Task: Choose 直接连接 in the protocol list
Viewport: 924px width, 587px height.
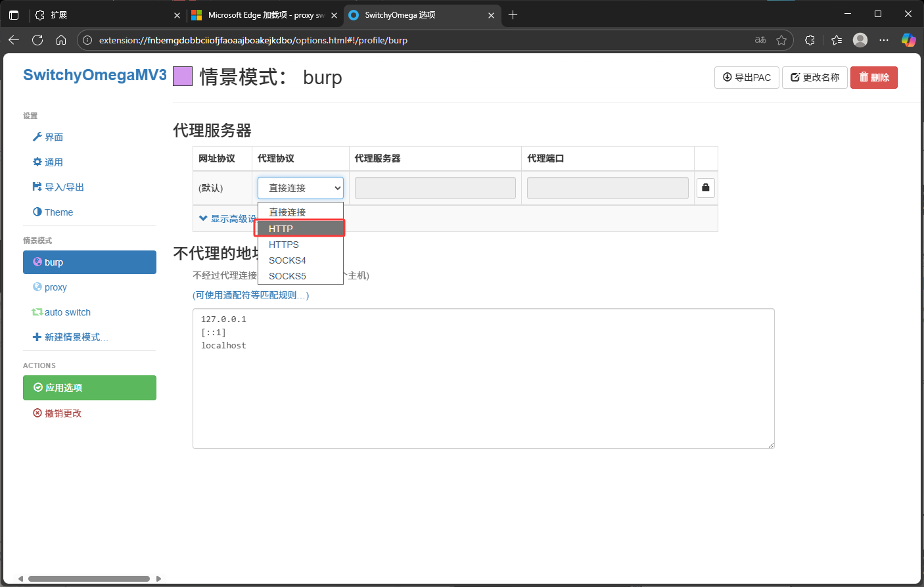Action: tap(300, 212)
